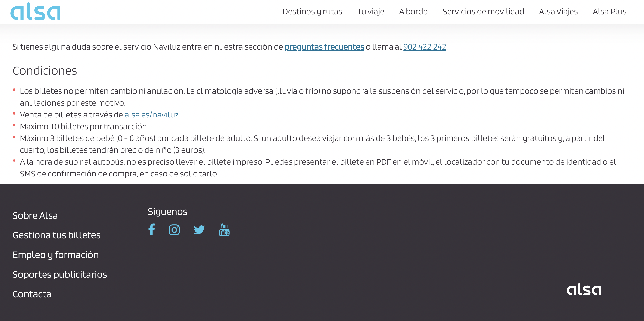Open Sobre Alsa footer link
644x321 pixels.
(x=35, y=216)
